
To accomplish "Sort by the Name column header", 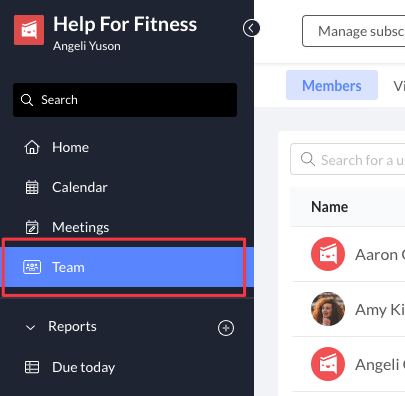I will pos(330,207).
